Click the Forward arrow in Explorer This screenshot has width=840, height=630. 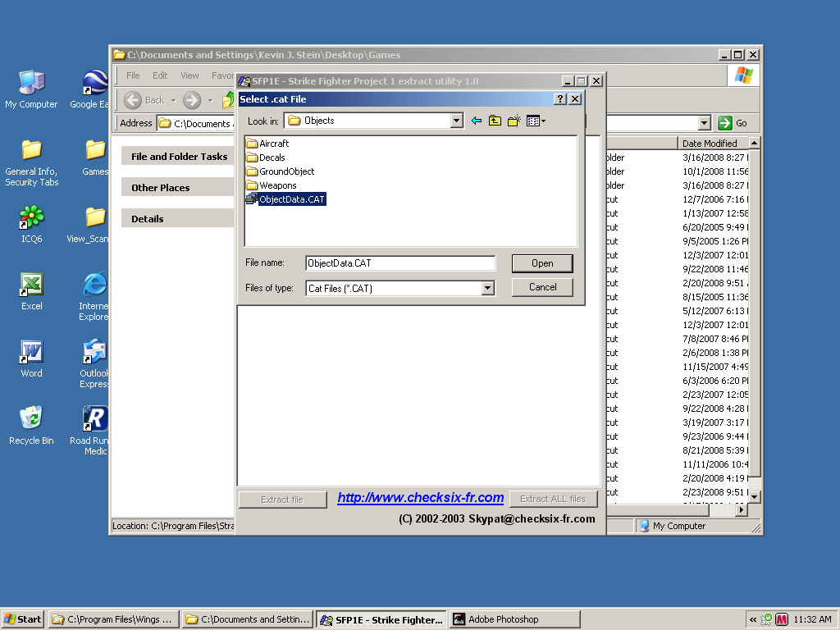(192, 100)
